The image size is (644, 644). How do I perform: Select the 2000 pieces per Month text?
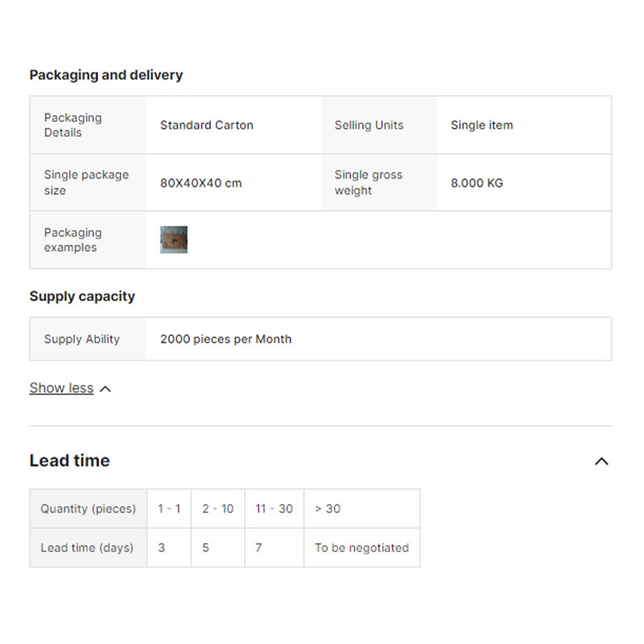tap(226, 339)
